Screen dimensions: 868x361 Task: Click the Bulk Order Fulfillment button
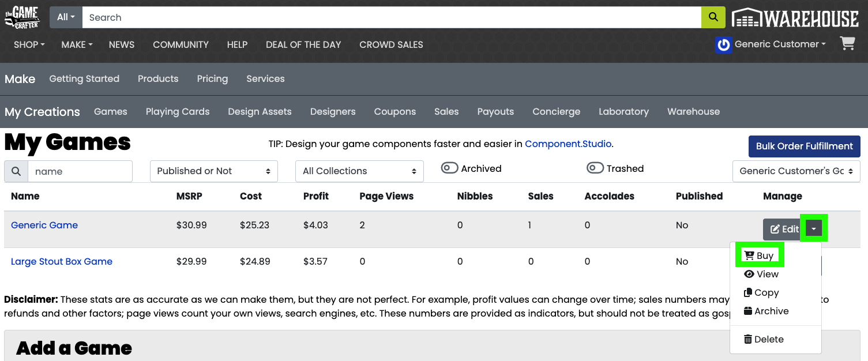804,146
